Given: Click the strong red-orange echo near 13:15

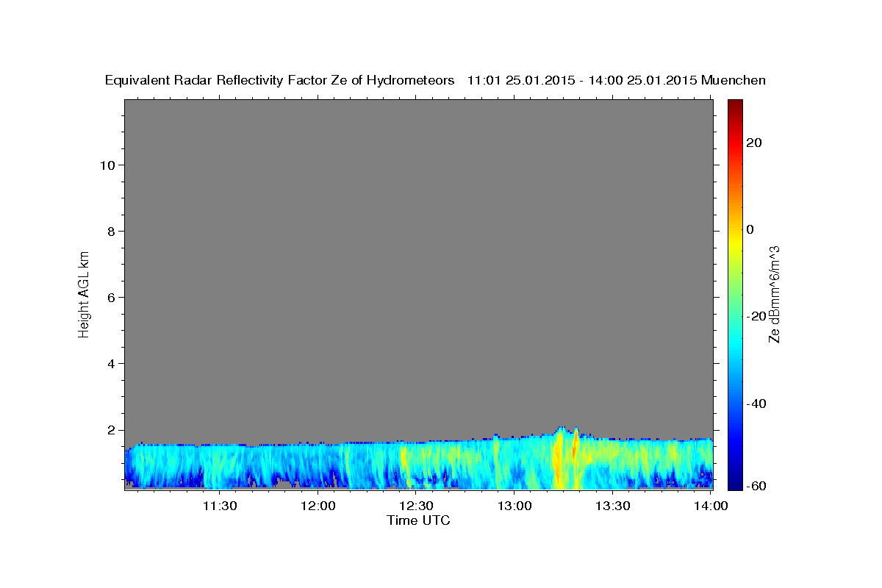Looking at the screenshot, I should point(557,459).
